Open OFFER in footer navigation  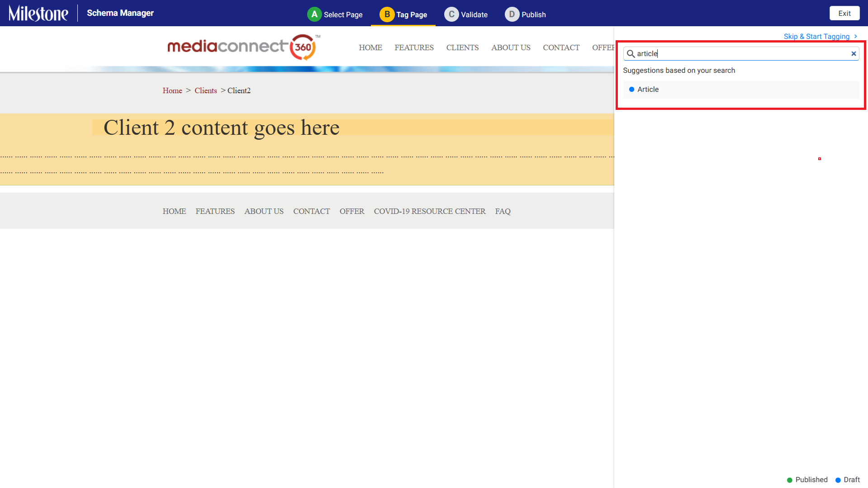tap(351, 211)
